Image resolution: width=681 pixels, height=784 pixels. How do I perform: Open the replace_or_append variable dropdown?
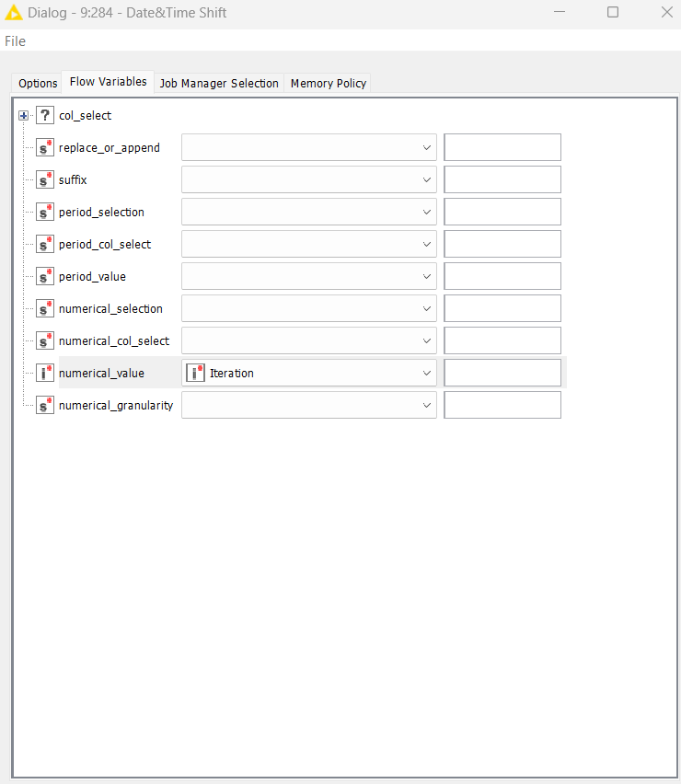tap(308, 148)
